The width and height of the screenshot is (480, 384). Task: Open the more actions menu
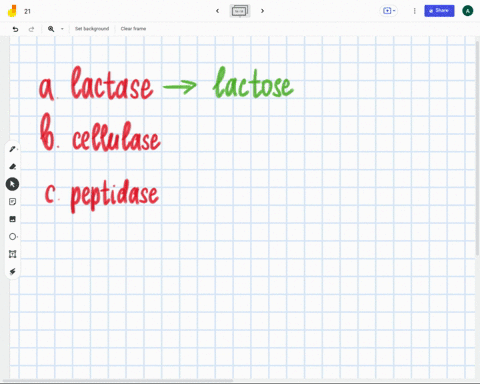[414, 11]
